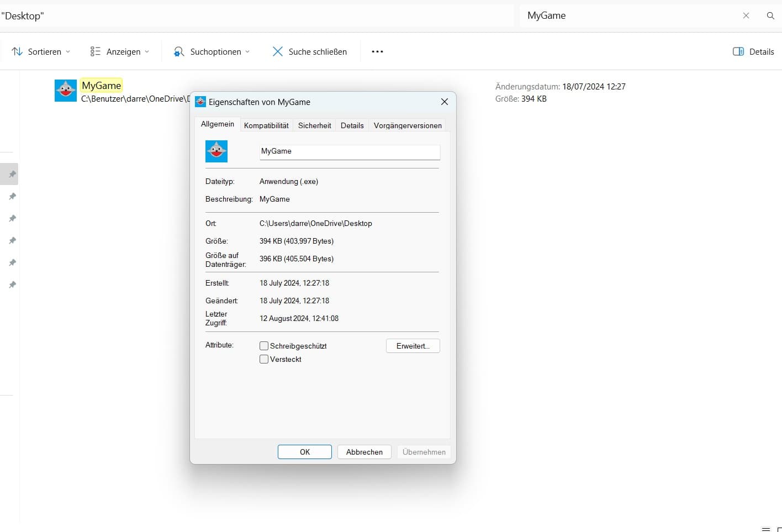Expand the Anzeigen dropdown chevron
Image resolution: width=782 pixels, height=532 pixels.
pyautogui.click(x=147, y=52)
